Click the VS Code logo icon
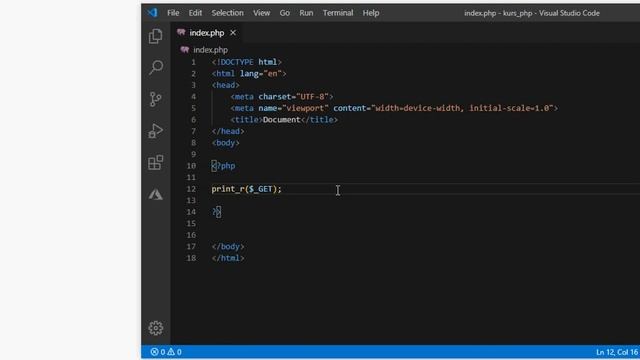Image resolution: width=640 pixels, height=360 pixels. click(x=152, y=13)
